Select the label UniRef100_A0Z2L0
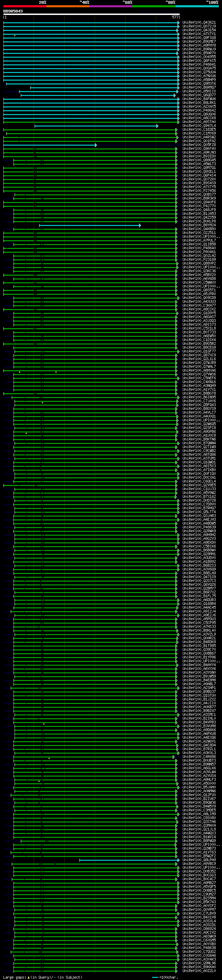Image resolution: width=222 pixels, height=980 pixels. tap(199, 971)
